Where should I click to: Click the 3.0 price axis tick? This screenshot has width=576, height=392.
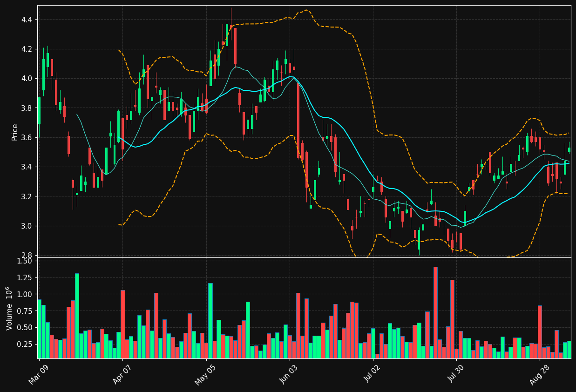tap(26, 226)
